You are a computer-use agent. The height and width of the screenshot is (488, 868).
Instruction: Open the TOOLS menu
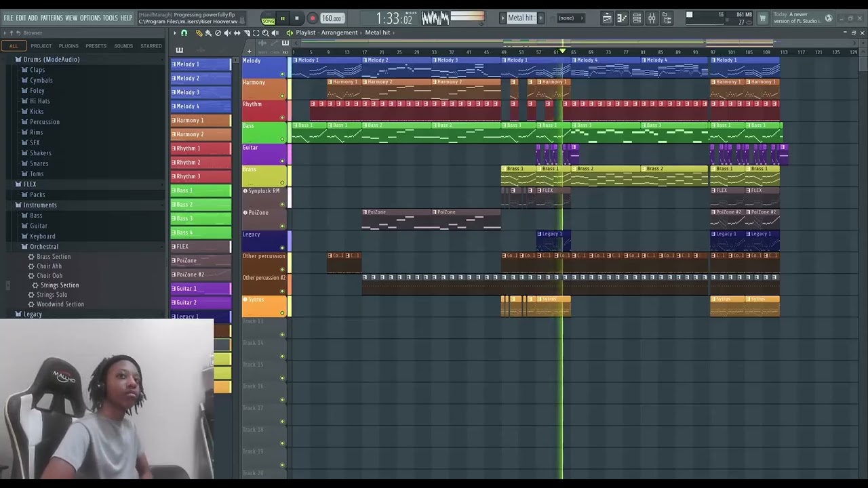pyautogui.click(x=111, y=18)
